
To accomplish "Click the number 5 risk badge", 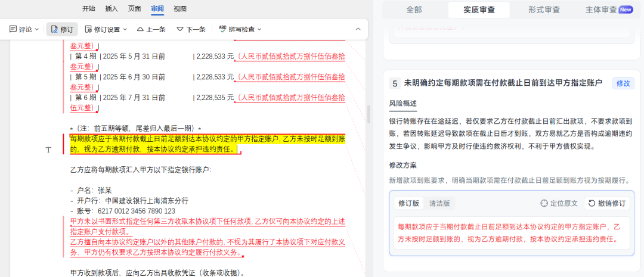I will click(395, 84).
